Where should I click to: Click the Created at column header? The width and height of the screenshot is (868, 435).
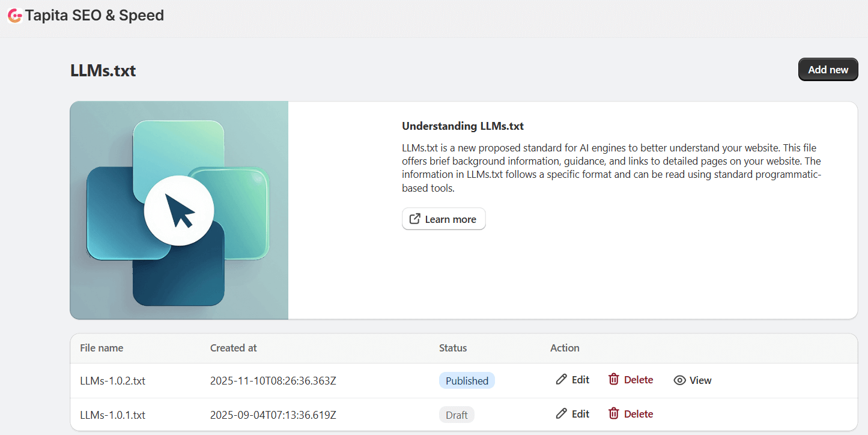coord(234,348)
